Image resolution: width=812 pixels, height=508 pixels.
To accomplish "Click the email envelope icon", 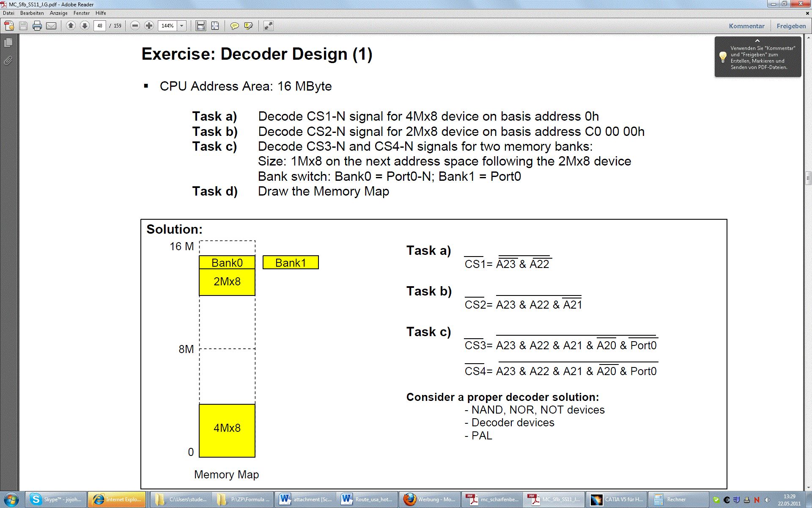I will pos(51,26).
